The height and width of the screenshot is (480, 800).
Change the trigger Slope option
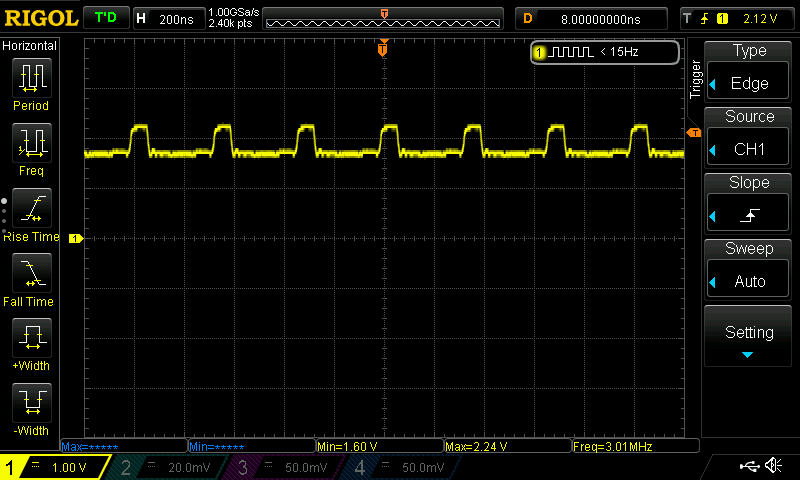[749, 204]
